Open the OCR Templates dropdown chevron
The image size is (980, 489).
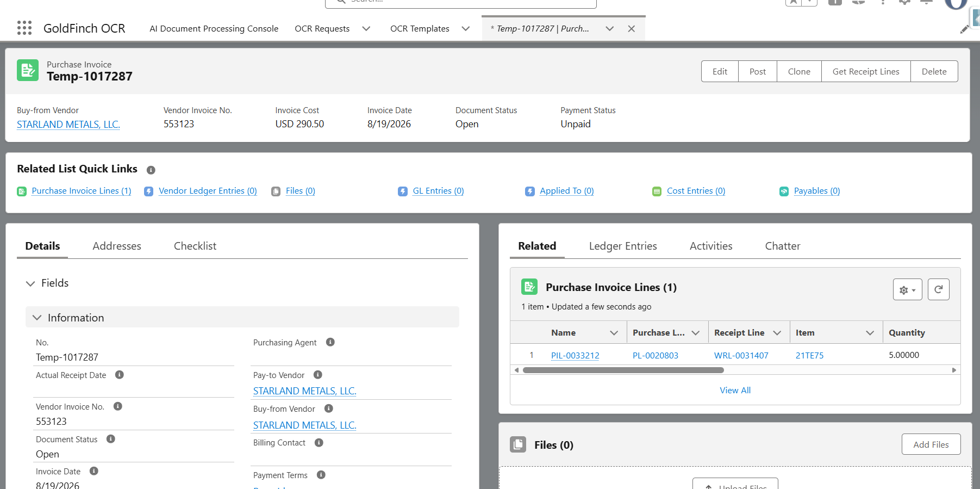point(466,29)
